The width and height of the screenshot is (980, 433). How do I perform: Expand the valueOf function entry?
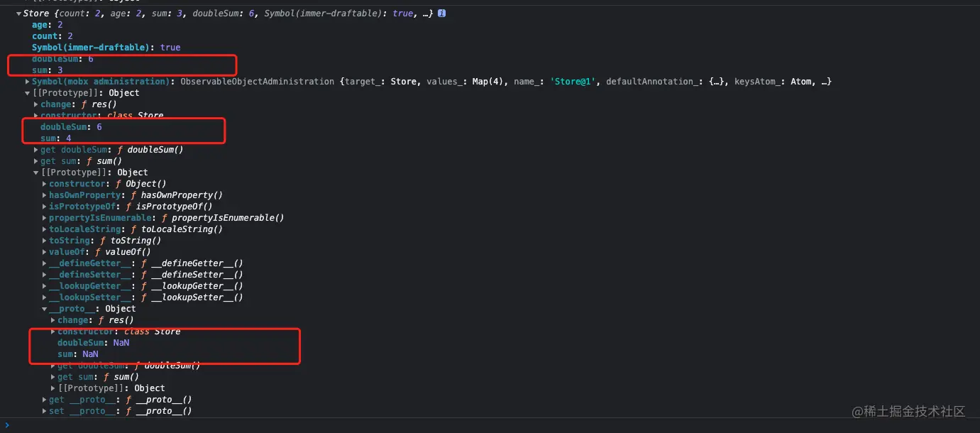coord(45,252)
